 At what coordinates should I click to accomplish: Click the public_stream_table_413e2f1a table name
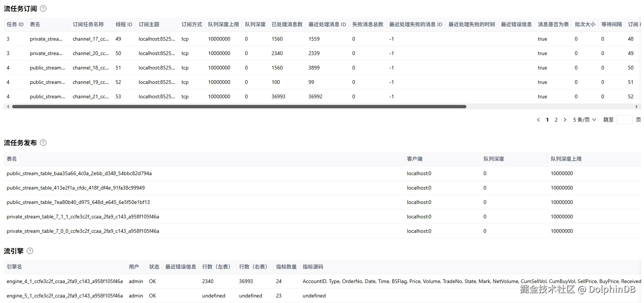(x=76, y=188)
